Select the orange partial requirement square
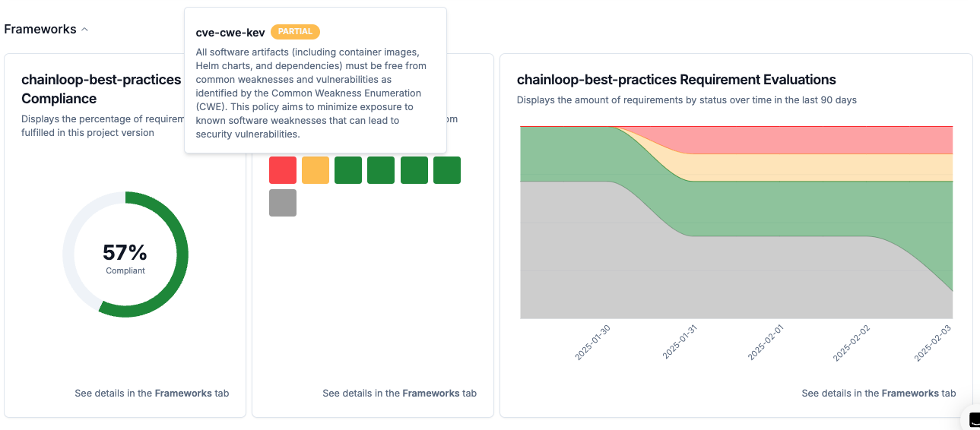 click(316, 170)
